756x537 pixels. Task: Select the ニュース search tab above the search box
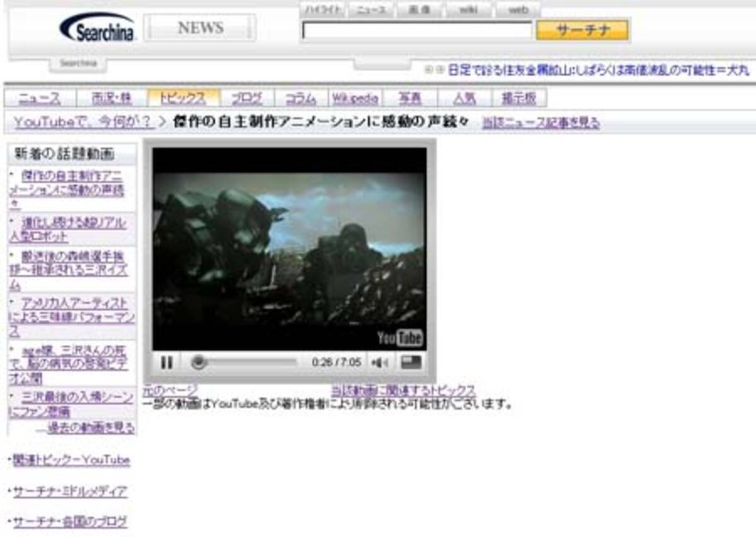click(370, 10)
